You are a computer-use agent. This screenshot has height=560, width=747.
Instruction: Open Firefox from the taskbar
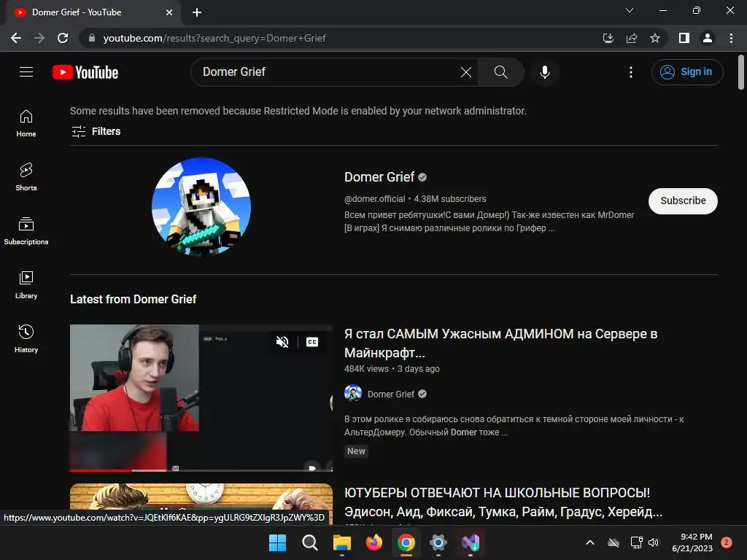tap(374, 542)
